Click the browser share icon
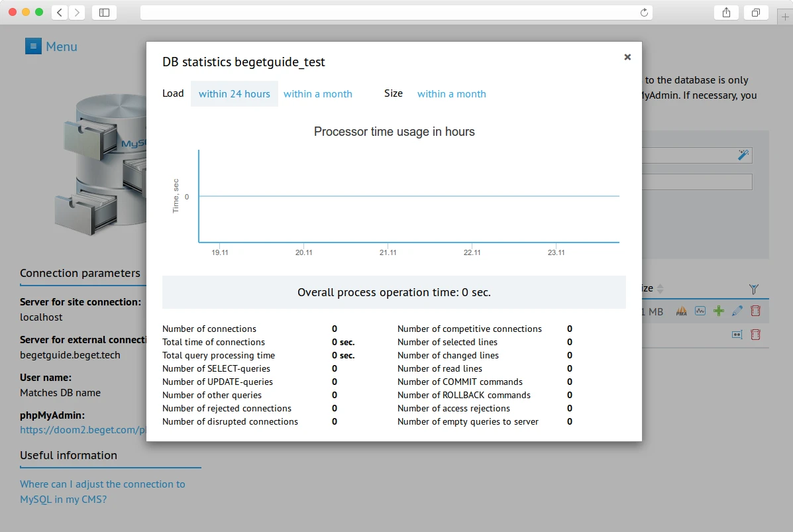The image size is (793, 532). click(x=725, y=12)
